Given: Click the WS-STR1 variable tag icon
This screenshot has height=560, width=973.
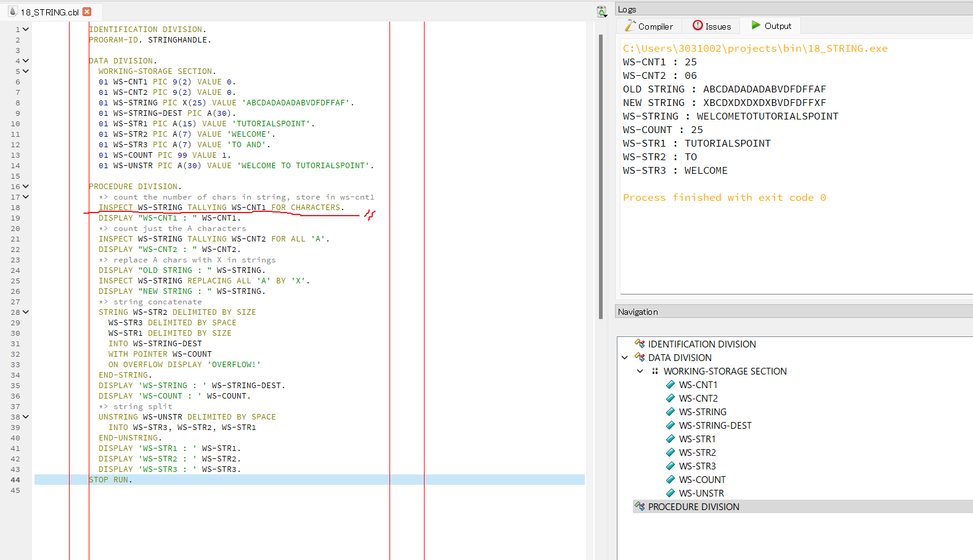Looking at the screenshot, I should (670, 439).
